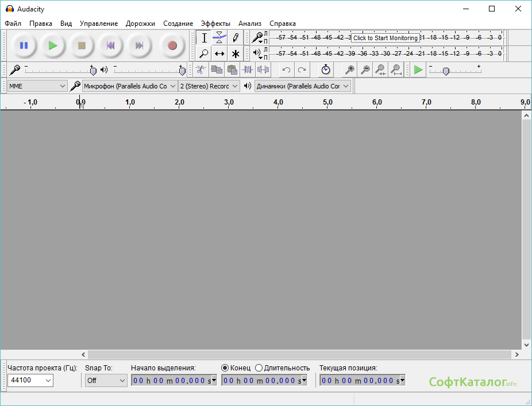Open the Snap To dropdown
532x406 pixels.
point(106,380)
